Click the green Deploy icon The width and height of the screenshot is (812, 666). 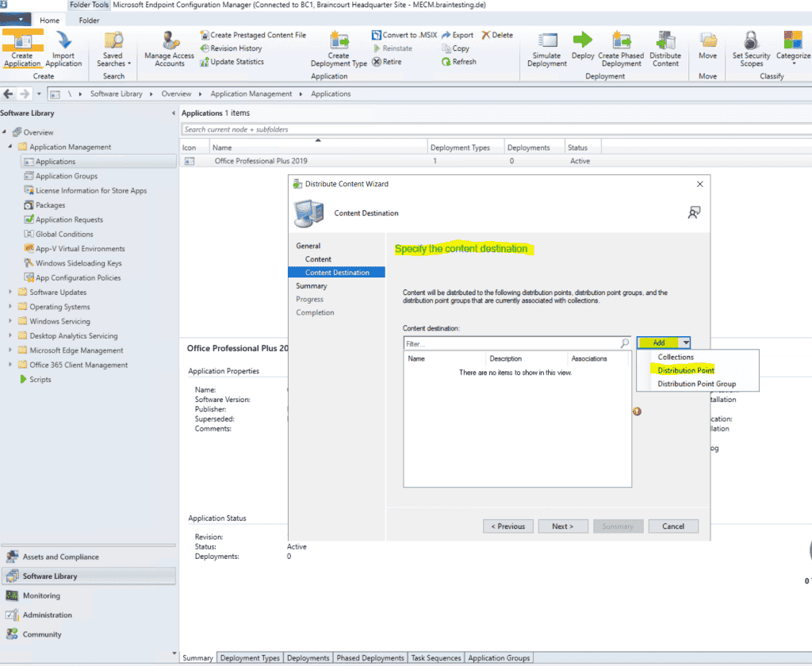click(583, 46)
